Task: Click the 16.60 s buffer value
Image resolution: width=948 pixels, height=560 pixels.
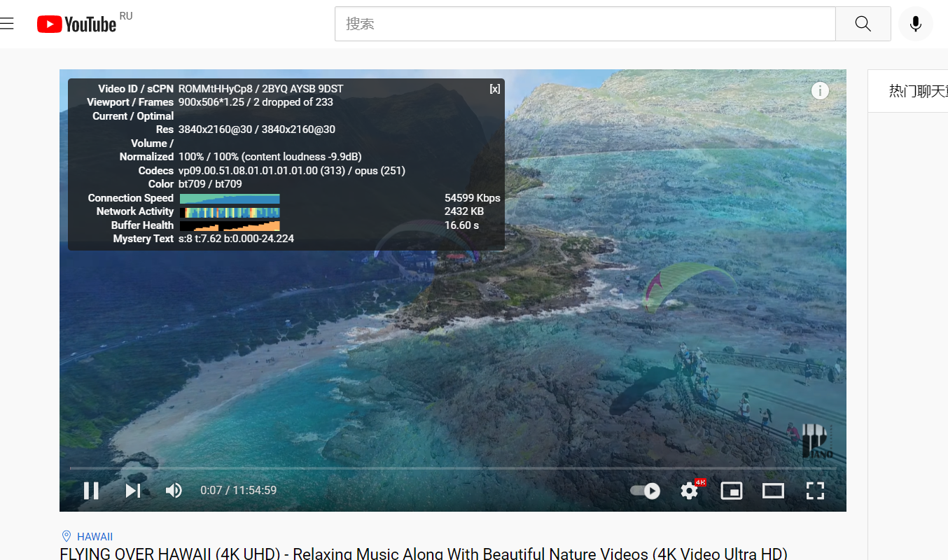Action: click(462, 225)
